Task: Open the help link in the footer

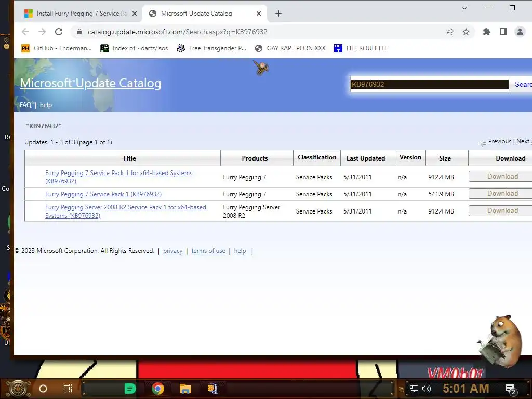Action: [x=240, y=251]
